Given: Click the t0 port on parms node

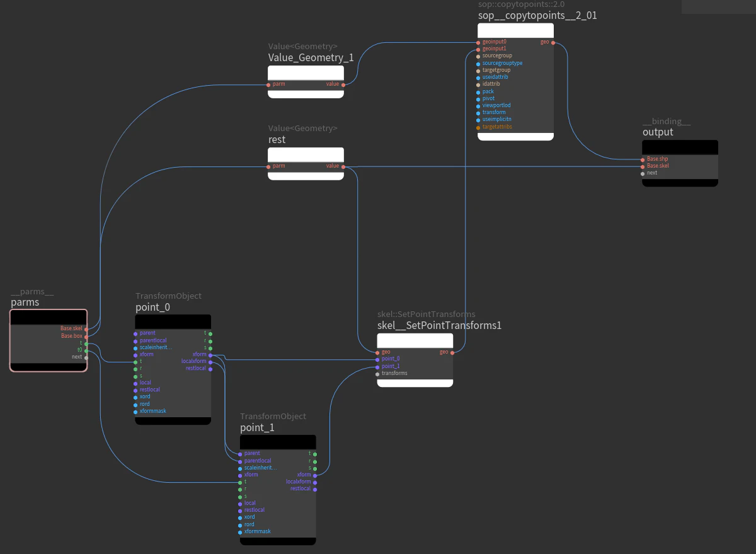Looking at the screenshot, I should [x=86, y=350].
